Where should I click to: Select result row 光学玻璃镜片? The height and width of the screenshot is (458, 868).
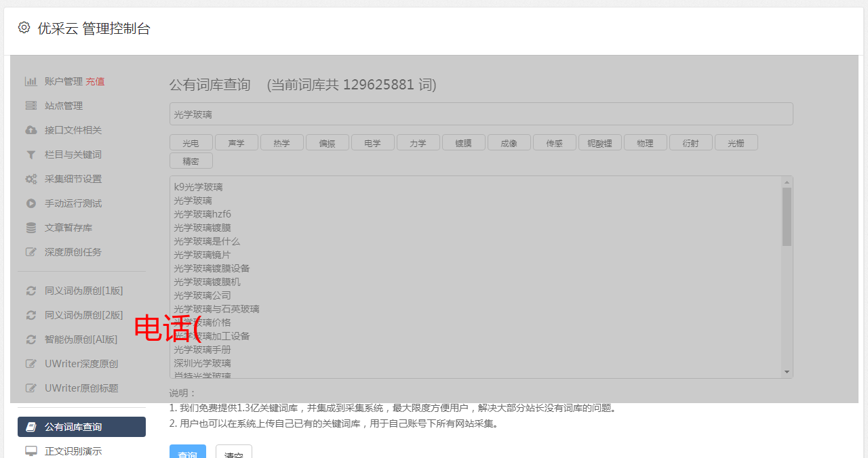click(202, 255)
